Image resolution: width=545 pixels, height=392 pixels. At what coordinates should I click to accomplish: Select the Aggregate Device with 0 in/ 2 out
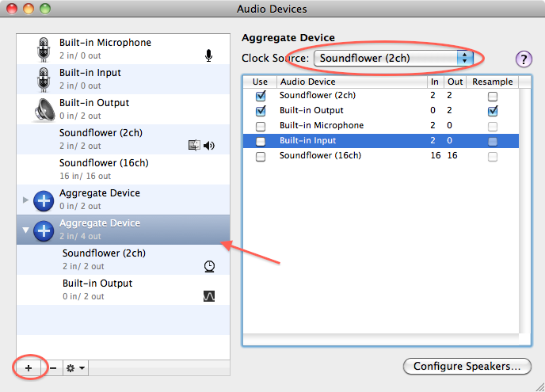point(123,200)
